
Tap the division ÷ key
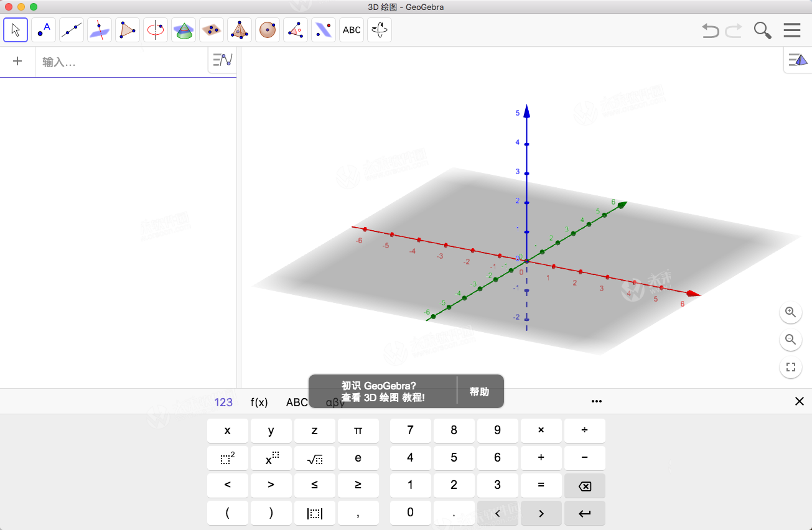(x=585, y=430)
